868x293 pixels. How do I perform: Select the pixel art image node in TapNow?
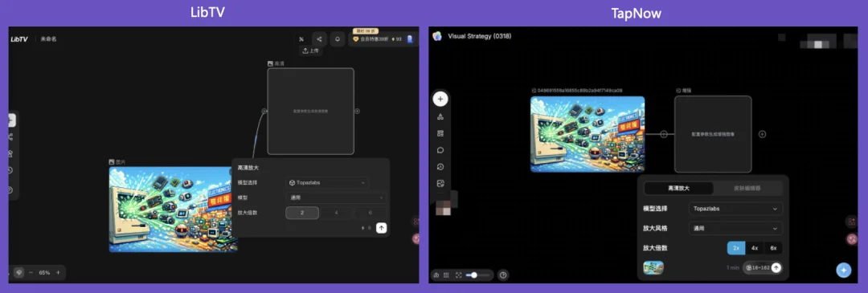point(588,134)
